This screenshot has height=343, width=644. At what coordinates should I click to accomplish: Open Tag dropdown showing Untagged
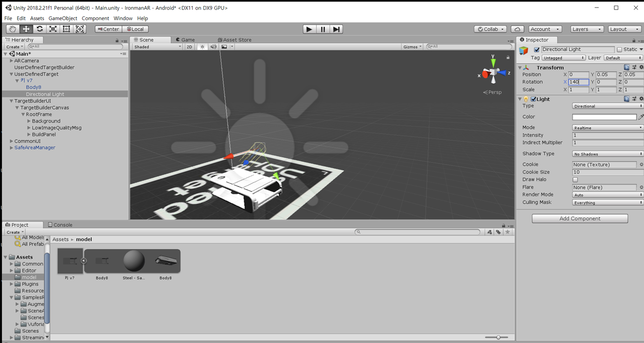(x=564, y=58)
